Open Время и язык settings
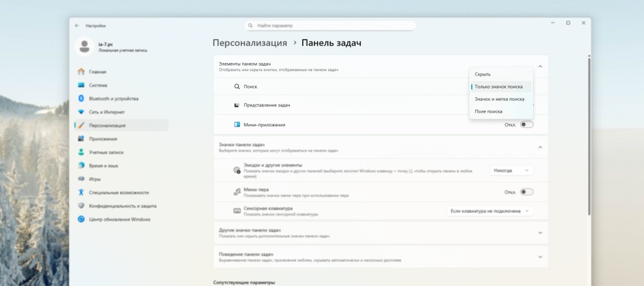Viewport: 644px width, 286px height. click(x=121, y=166)
